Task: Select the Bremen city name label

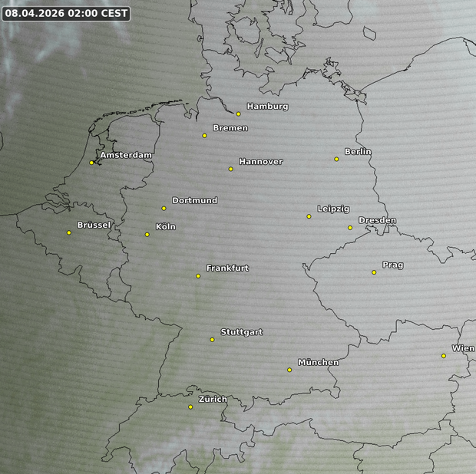Action: click(x=230, y=128)
